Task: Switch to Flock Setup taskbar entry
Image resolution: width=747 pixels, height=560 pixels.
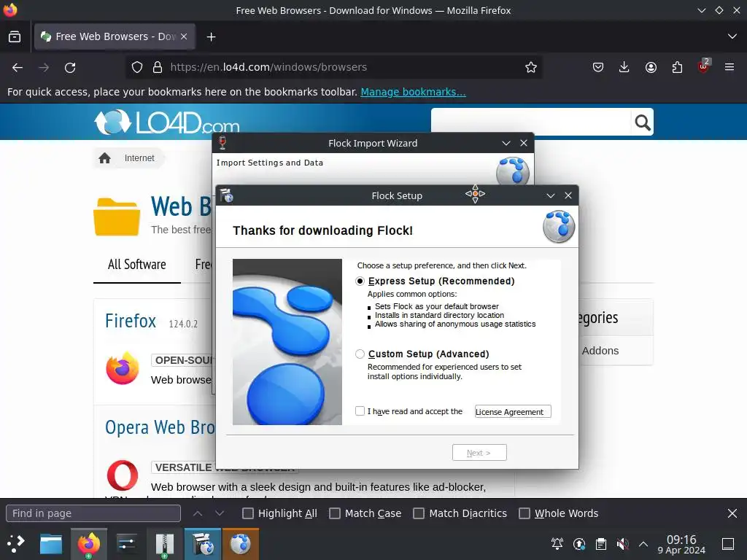Action: 203,544
